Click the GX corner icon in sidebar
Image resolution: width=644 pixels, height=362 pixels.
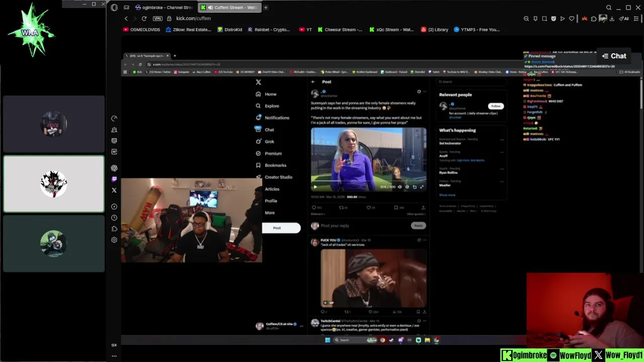pyautogui.click(x=114, y=345)
